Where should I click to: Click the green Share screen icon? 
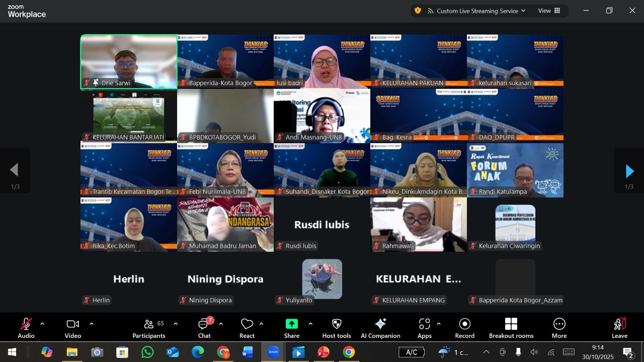[291, 324]
